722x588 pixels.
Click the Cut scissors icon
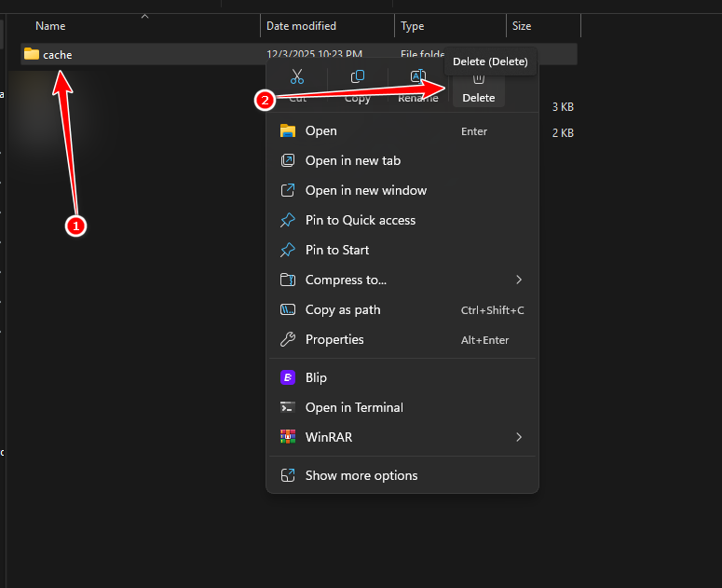(x=297, y=77)
